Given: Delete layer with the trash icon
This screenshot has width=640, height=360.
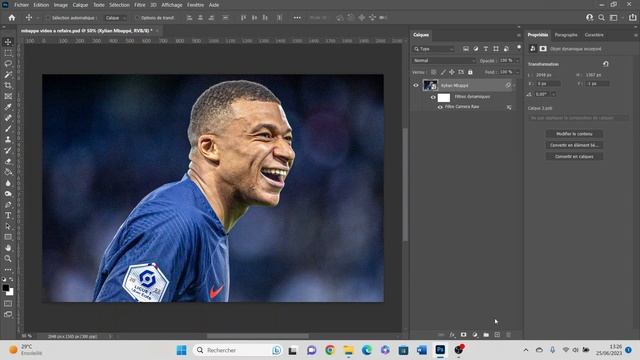Looking at the screenshot, I should click(x=509, y=334).
